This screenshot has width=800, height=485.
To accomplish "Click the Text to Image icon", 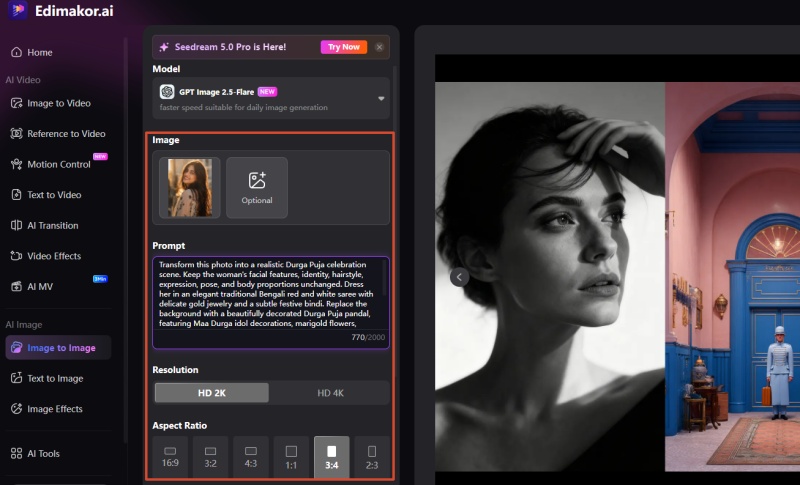I will click(x=16, y=378).
